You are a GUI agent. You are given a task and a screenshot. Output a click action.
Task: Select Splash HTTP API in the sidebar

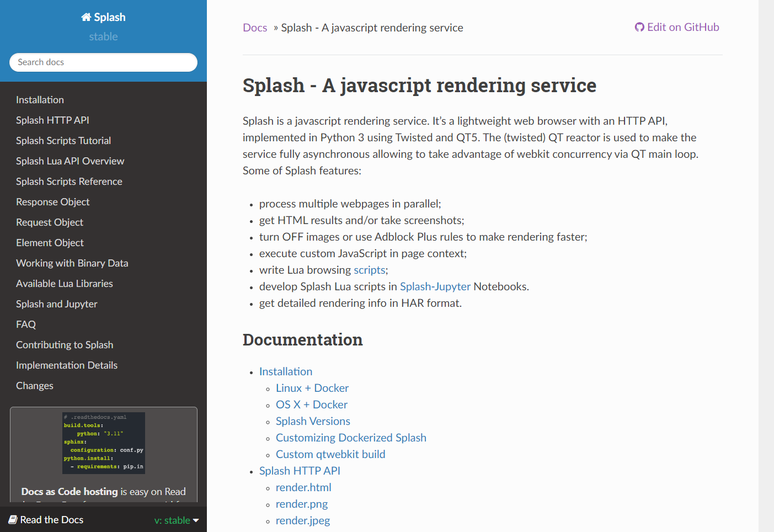(52, 120)
